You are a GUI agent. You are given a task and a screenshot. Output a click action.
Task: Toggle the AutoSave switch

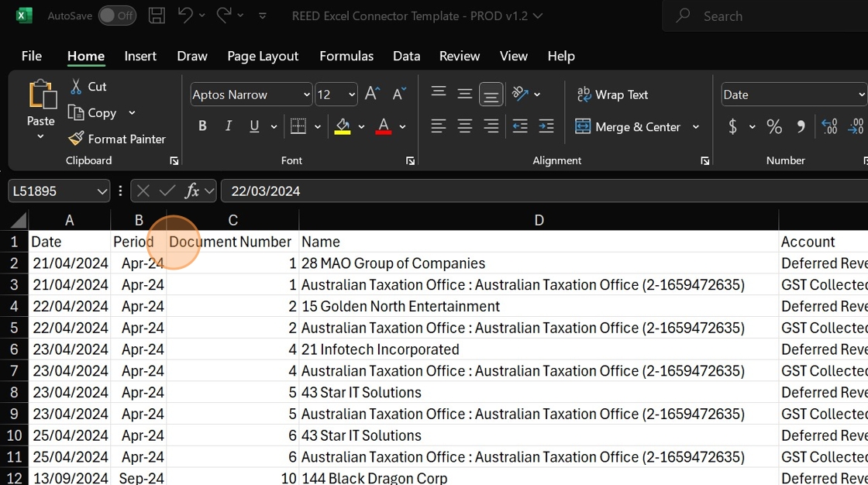(x=117, y=15)
